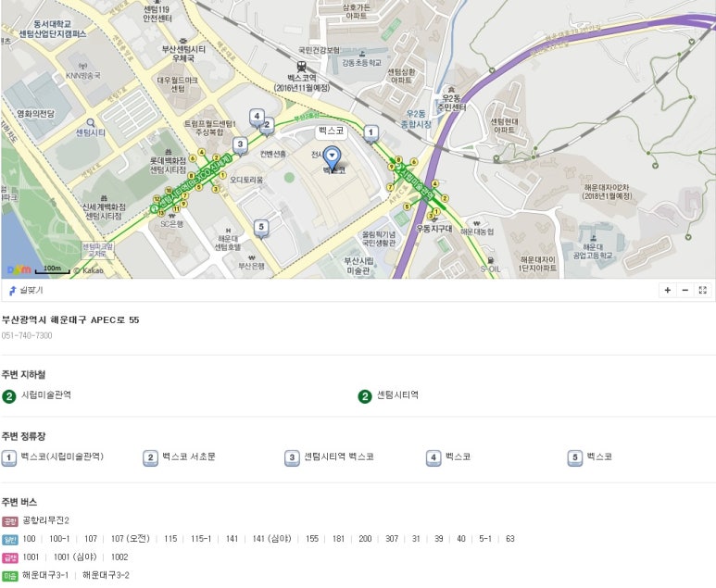Select village bus 해운대구3-2

click(x=106, y=575)
